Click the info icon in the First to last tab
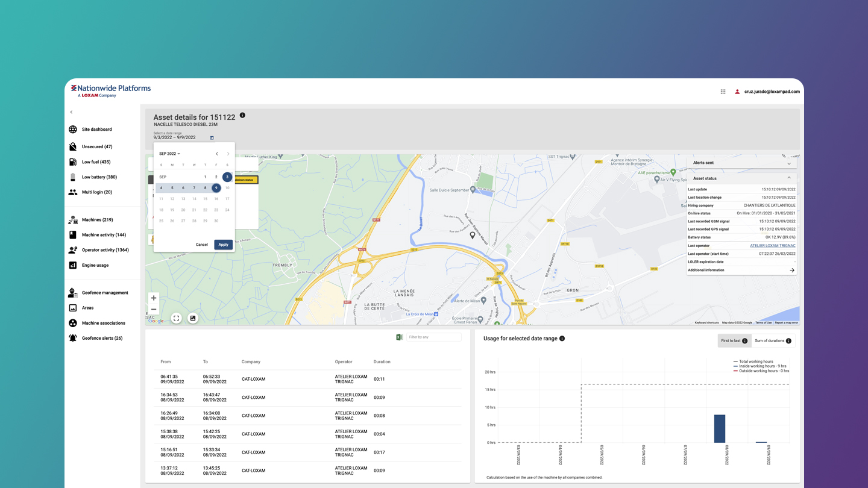868x488 pixels. [x=745, y=341]
